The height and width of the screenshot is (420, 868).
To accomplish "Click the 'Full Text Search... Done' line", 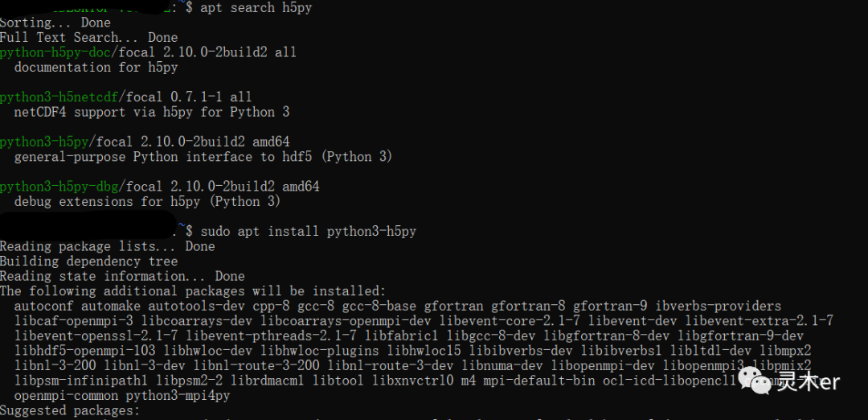I will [88, 37].
